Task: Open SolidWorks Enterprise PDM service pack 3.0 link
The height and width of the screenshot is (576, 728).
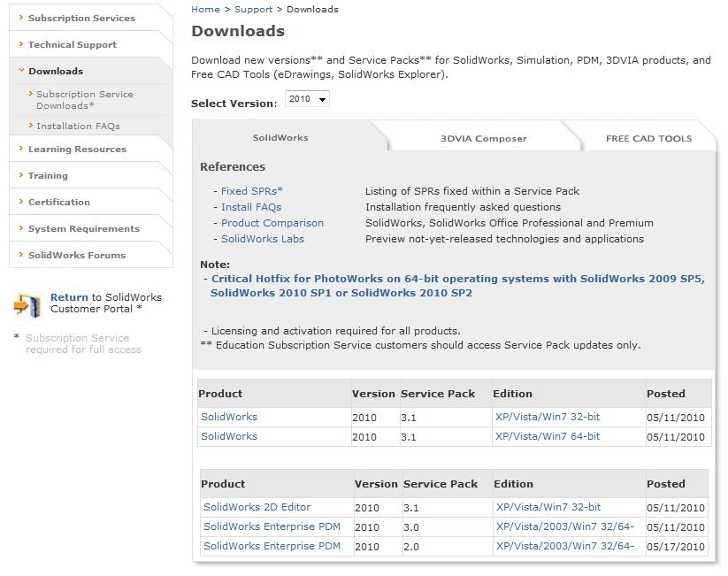Action: coord(272,526)
